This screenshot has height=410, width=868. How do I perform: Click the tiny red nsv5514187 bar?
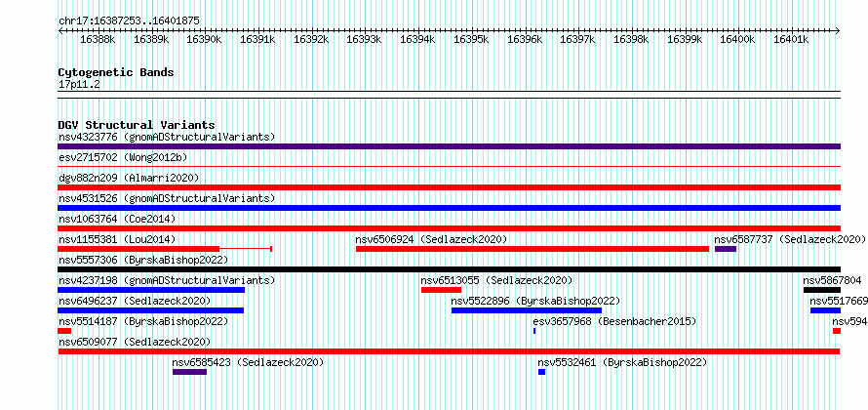(x=64, y=331)
